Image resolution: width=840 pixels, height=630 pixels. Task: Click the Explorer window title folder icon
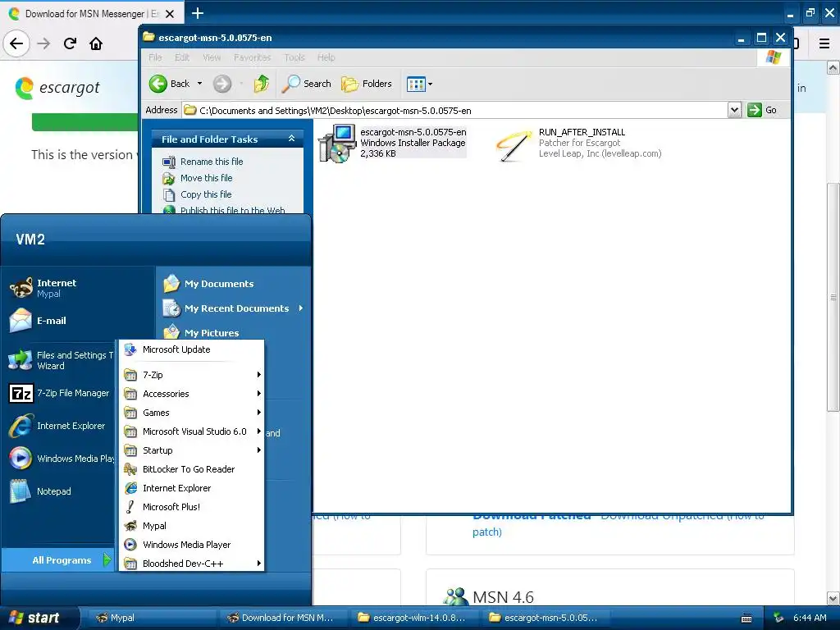149,37
